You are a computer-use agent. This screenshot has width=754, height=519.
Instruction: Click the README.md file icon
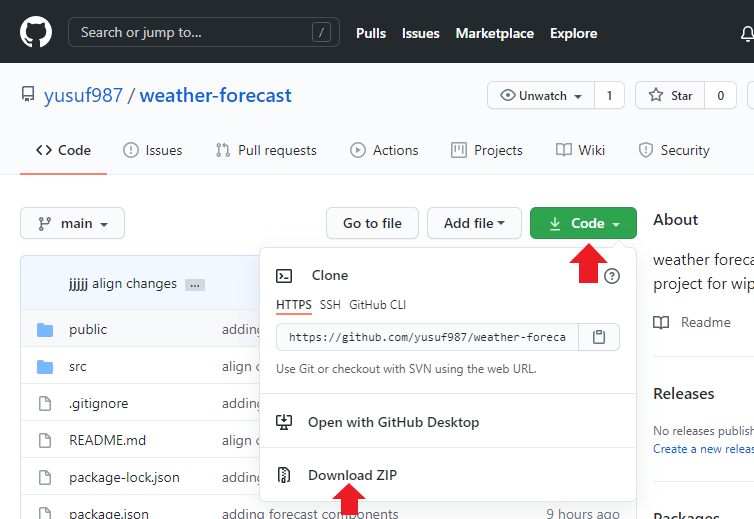45,440
